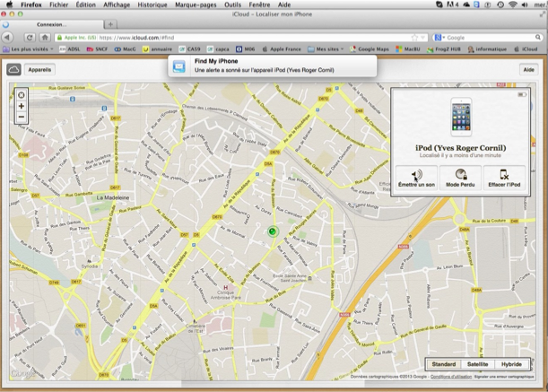Viewport: 548px width, 392px height.
Task: Select the Connexion browser tab
Action: pyautogui.click(x=52, y=24)
